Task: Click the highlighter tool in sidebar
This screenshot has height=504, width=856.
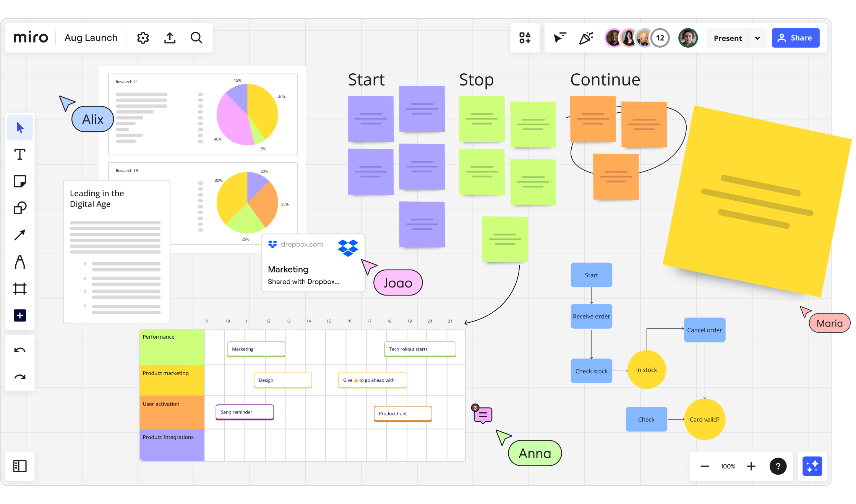Action: click(x=20, y=260)
